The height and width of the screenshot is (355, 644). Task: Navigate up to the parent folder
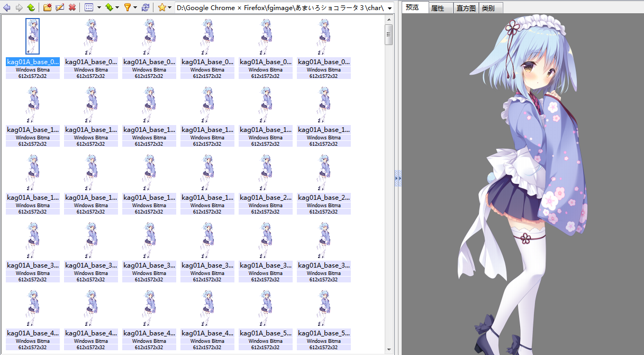coord(31,8)
